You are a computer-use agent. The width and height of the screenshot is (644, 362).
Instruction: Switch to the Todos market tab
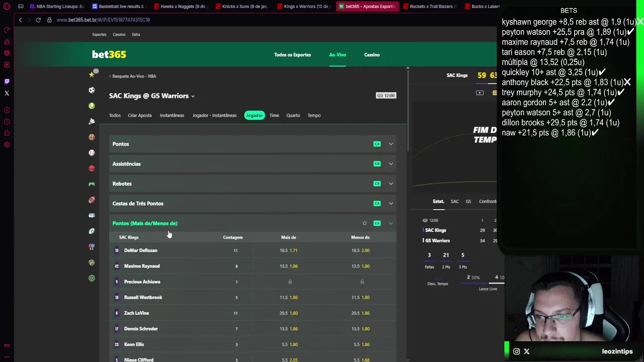115,115
